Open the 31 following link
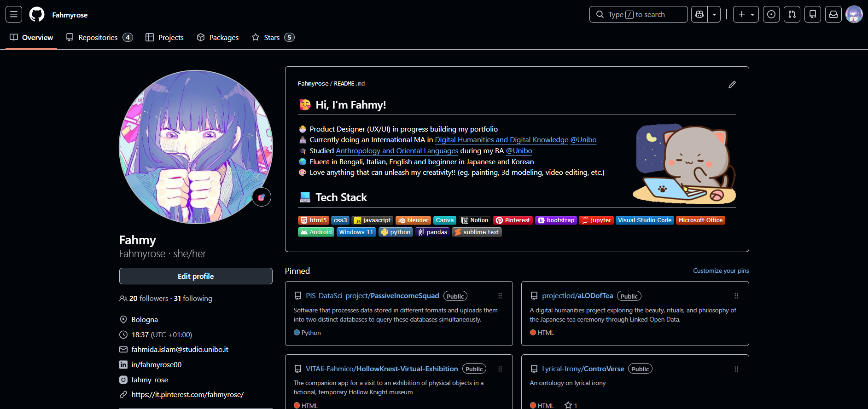The image size is (868, 409). coord(193,298)
